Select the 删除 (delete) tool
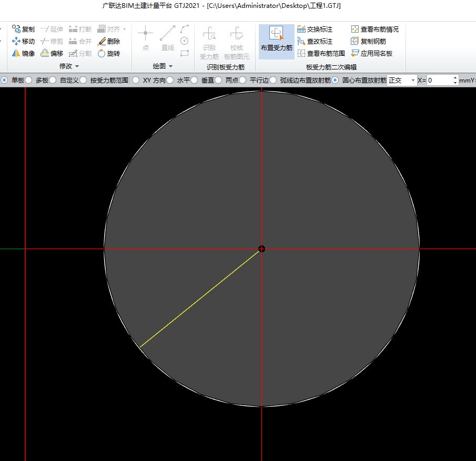The height and width of the screenshot is (461, 476). point(109,41)
